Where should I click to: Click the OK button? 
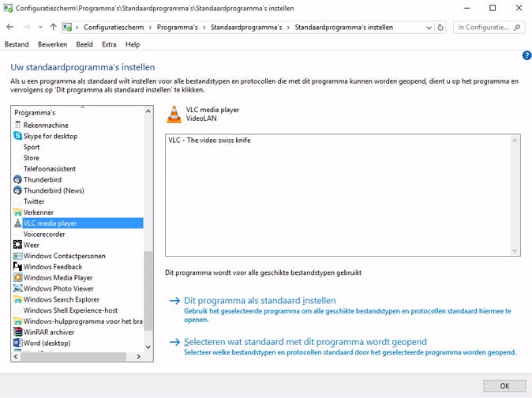(x=504, y=386)
